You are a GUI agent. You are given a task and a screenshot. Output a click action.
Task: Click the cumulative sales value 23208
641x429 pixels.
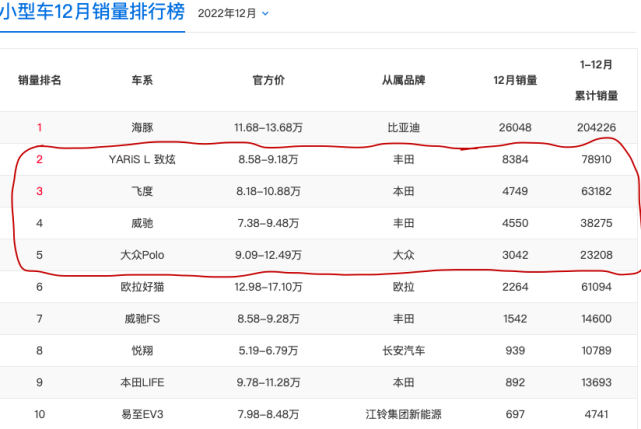click(x=596, y=255)
